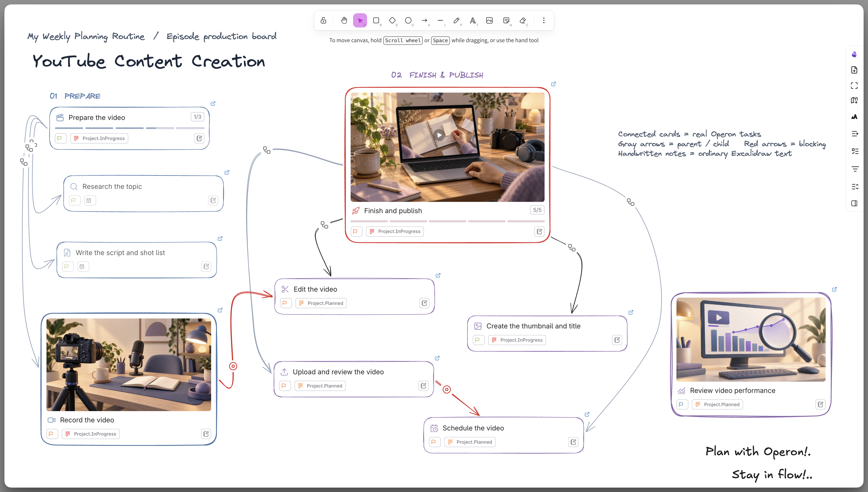This screenshot has height=492, width=868.
Task: Toggle the side panel icon in sidebar
Action: tap(854, 203)
